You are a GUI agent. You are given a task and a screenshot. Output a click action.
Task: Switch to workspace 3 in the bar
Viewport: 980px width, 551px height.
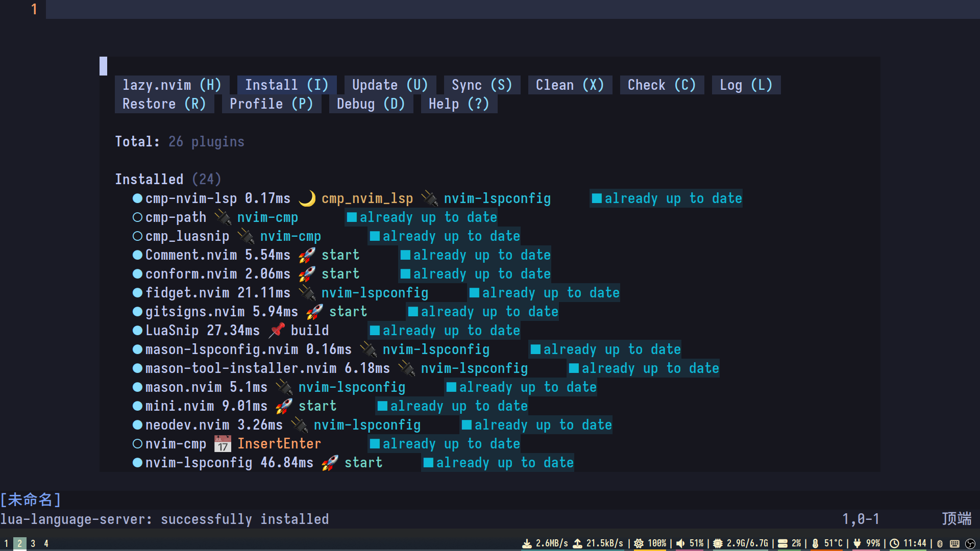[33, 544]
